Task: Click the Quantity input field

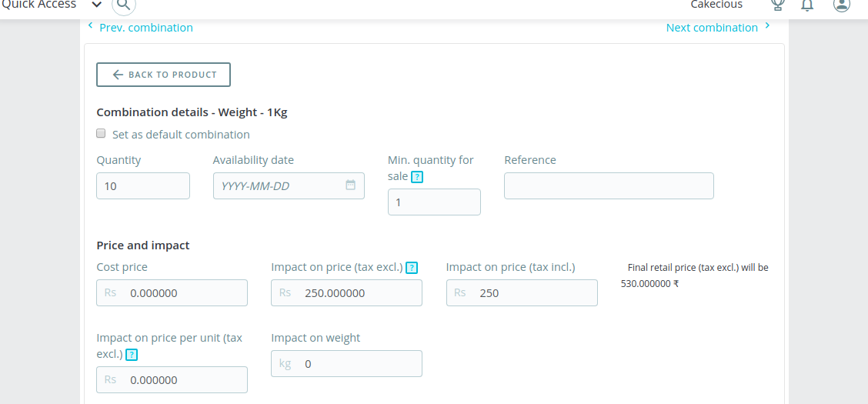Action: (143, 186)
